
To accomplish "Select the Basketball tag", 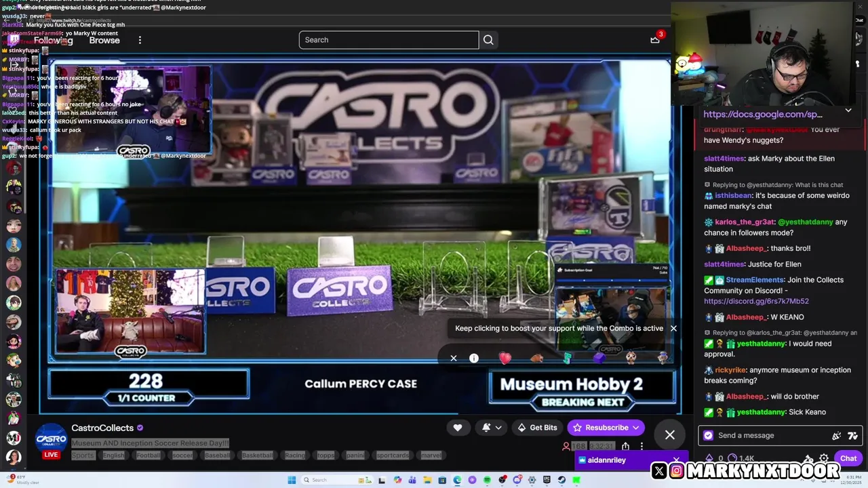I will 258,455.
